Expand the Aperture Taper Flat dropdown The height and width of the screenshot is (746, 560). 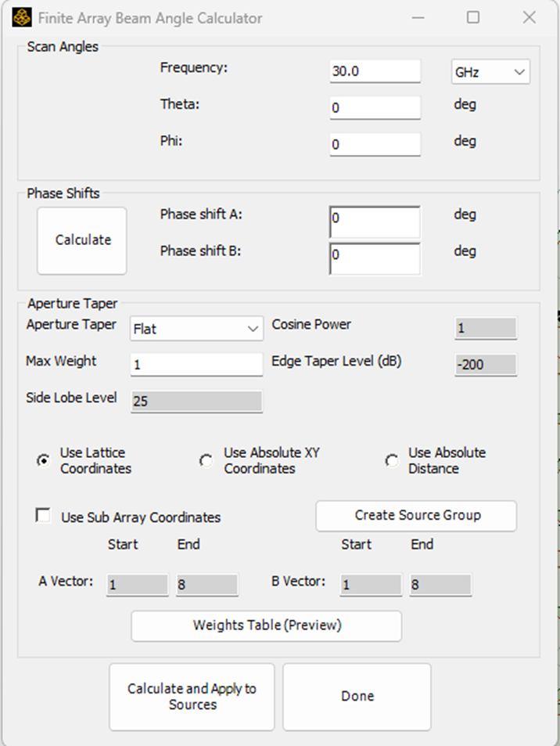tap(196, 329)
